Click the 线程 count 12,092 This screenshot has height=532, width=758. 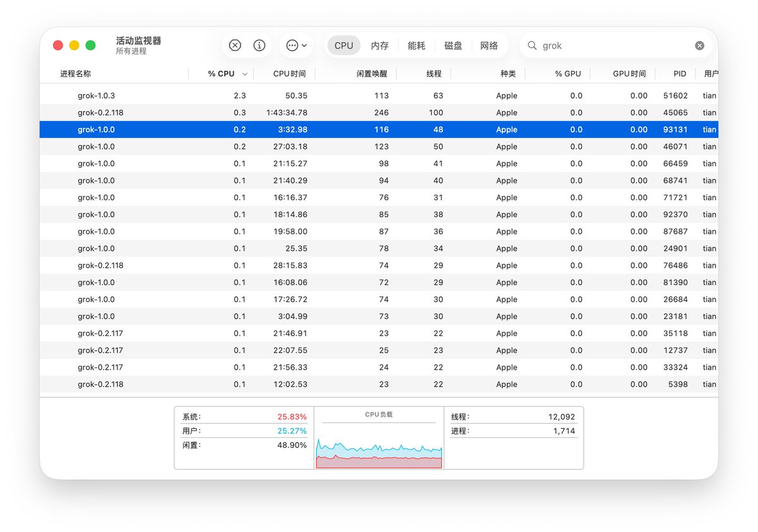point(562,417)
